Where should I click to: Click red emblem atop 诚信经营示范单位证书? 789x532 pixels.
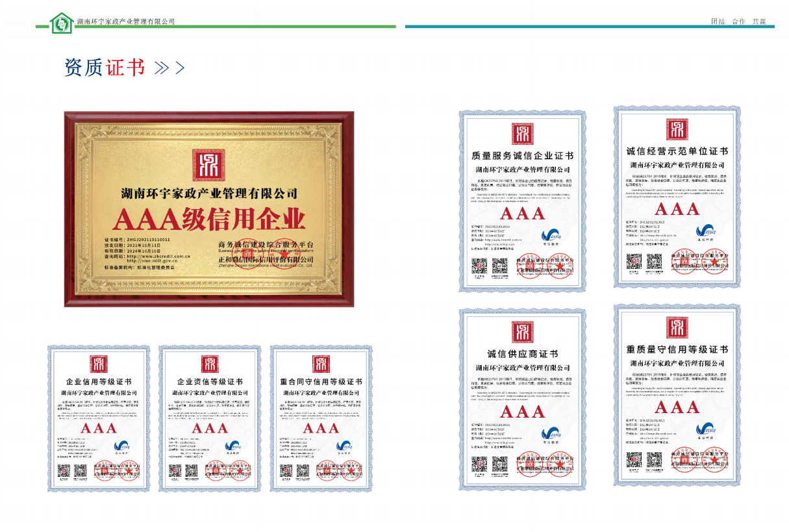677,129
